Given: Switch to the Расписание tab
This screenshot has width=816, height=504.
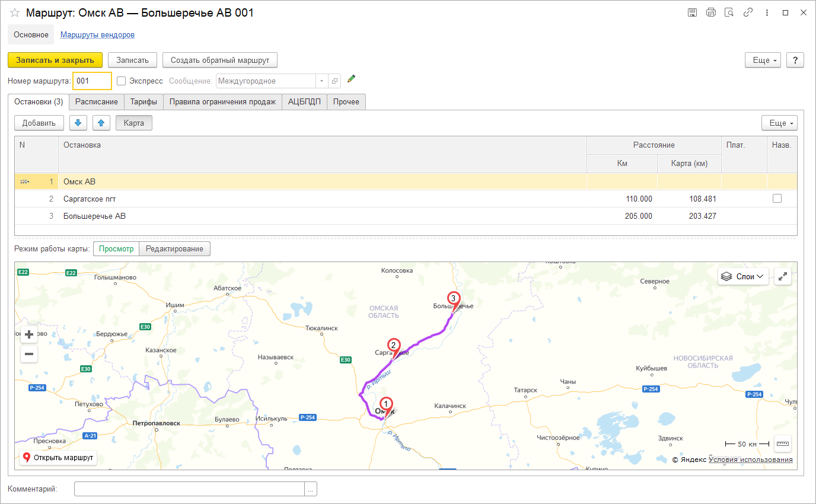Looking at the screenshot, I should point(97,102).
